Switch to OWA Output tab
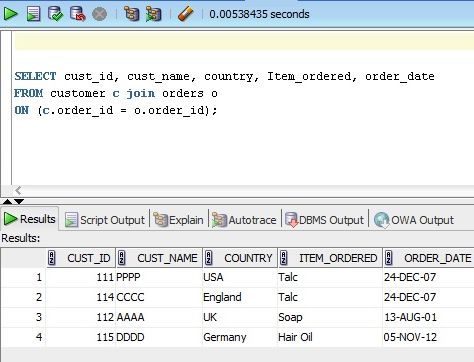Viewport: 474px width, 362px height. [x=414, y=220]
